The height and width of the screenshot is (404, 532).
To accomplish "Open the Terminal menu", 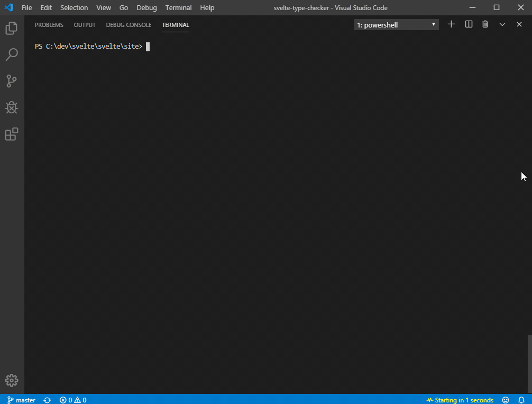I will 178,7.
